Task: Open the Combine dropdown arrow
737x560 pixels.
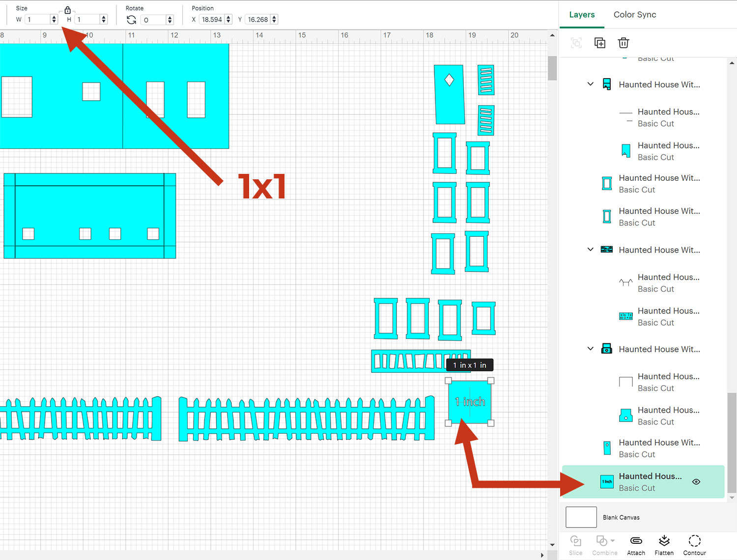Action: click(613, 541)
